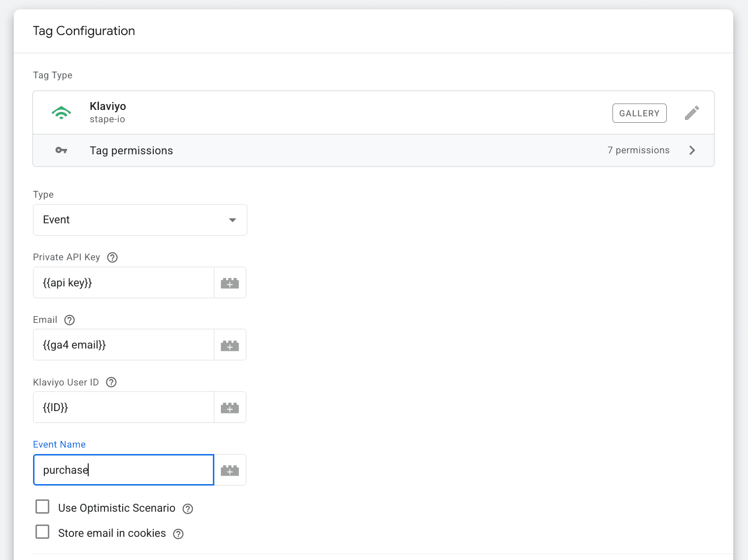The height and width of the screenshot is (560, 748).
Task: Show help for Email field
Action: point(69,320)
